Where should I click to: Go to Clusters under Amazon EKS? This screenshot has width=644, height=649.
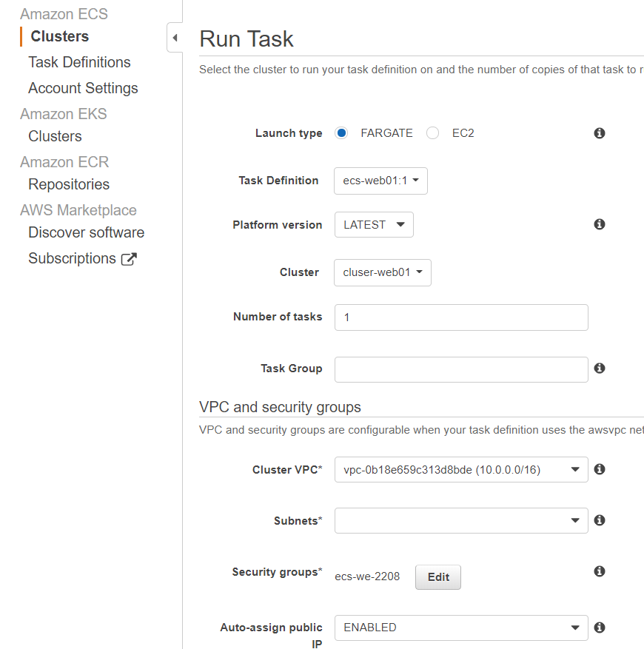[x=55, y=136]
